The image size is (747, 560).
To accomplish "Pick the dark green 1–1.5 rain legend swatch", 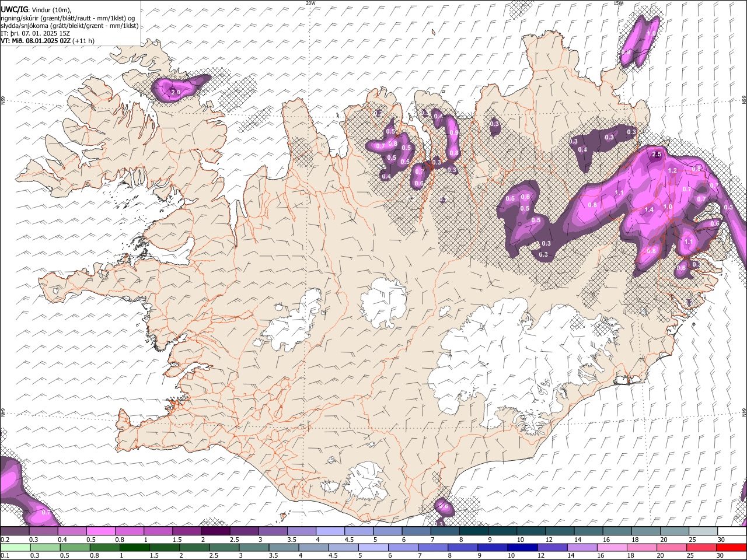I will [x=135, y=547].
